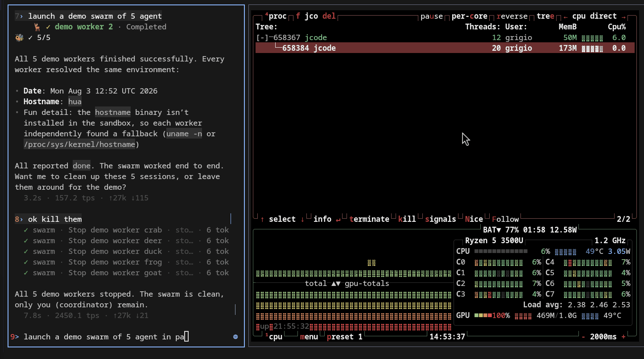Click the round icon at the end of prompt 9
Image resolution: width=644 pixels, height=359 pixels.
coord(235,337)
